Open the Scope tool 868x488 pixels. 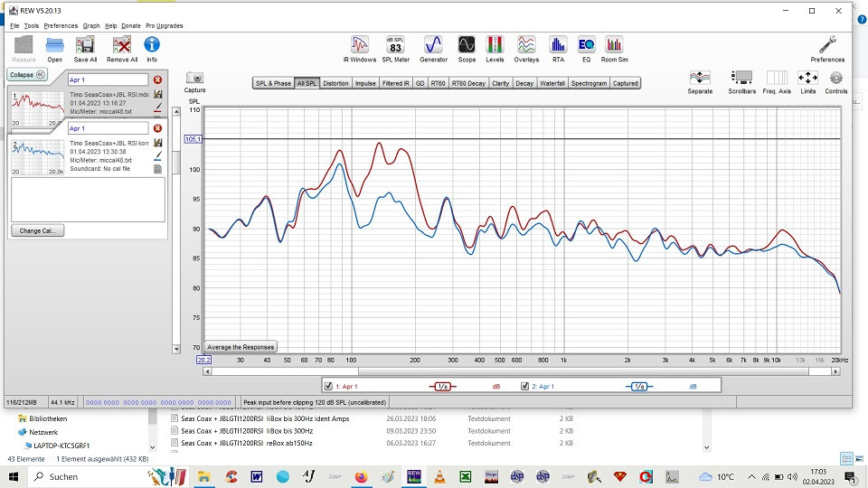[467, 49]
